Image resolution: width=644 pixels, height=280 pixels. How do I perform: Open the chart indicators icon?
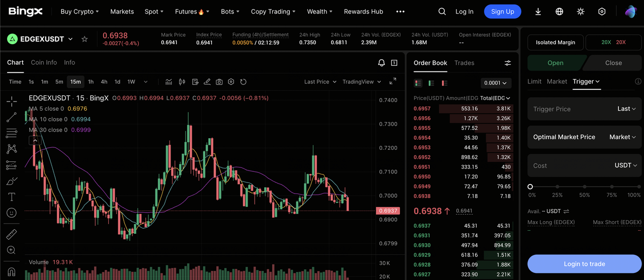(x=169, y=82)
